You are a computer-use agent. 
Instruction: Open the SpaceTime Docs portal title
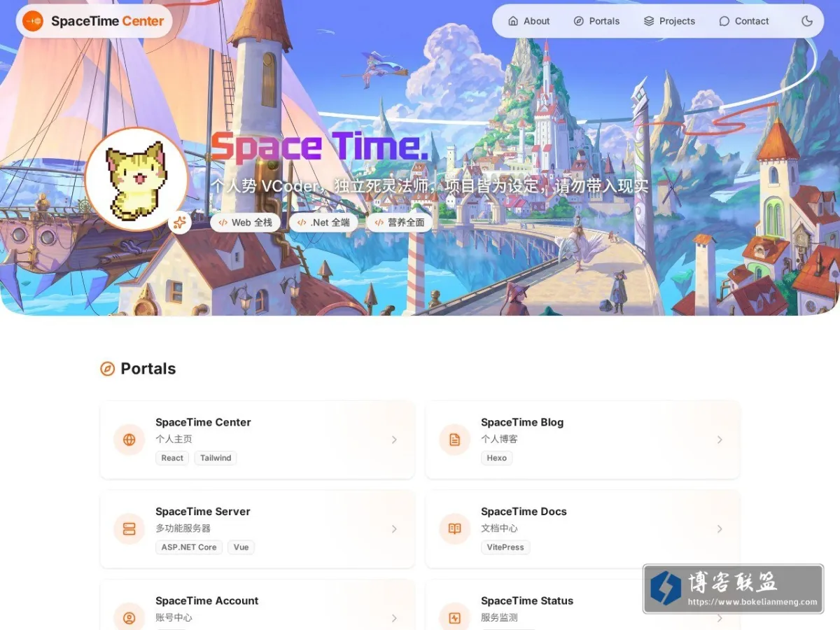[524, 512]
